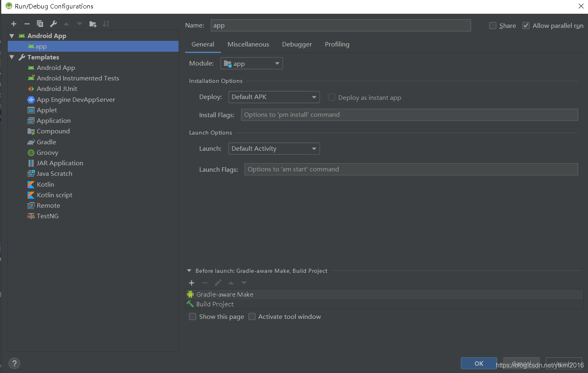This screenshot has height=373, width=588.
Task: Sort configurations alphabetically
Action: click(106, 24)
